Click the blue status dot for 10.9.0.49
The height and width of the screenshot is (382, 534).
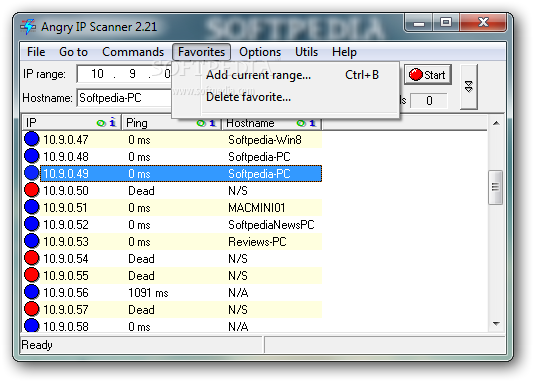click(x=32, y=173)
